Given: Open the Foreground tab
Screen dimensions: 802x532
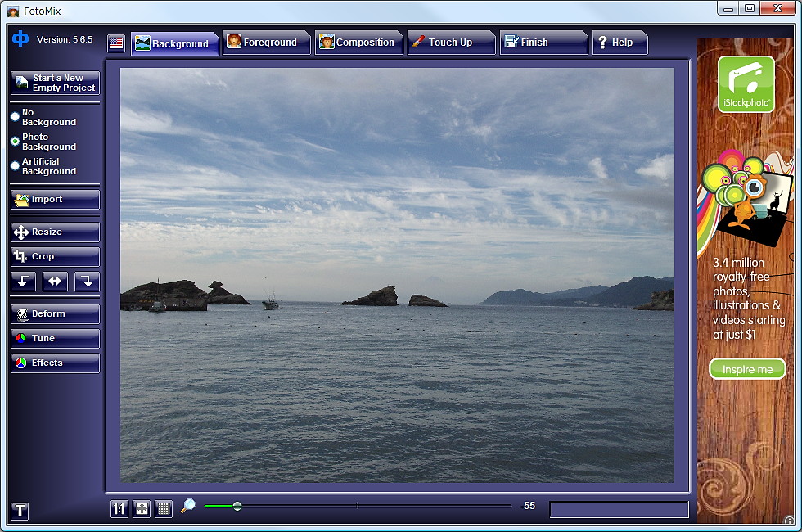Looking at the screenshot, I should [x=267, y=43].
